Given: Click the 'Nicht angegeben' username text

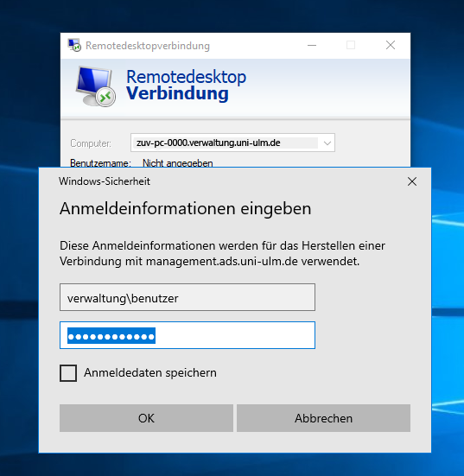Looking at the screenshot, I should pos(178,163).
